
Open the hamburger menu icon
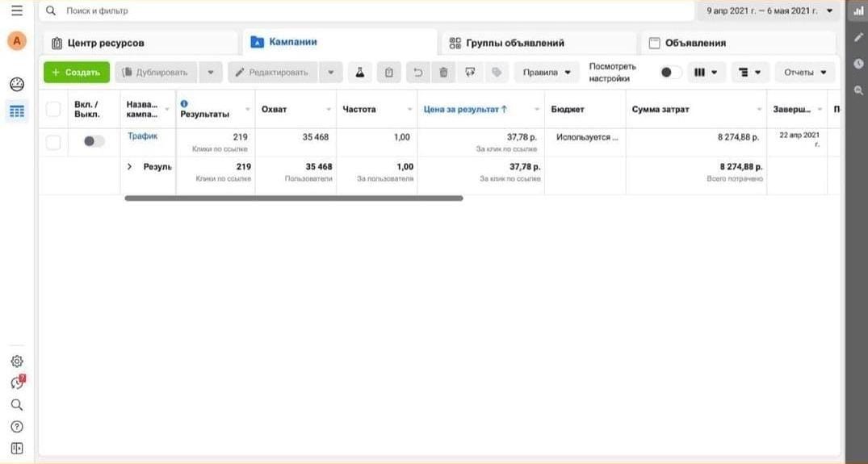click(17, 10)
